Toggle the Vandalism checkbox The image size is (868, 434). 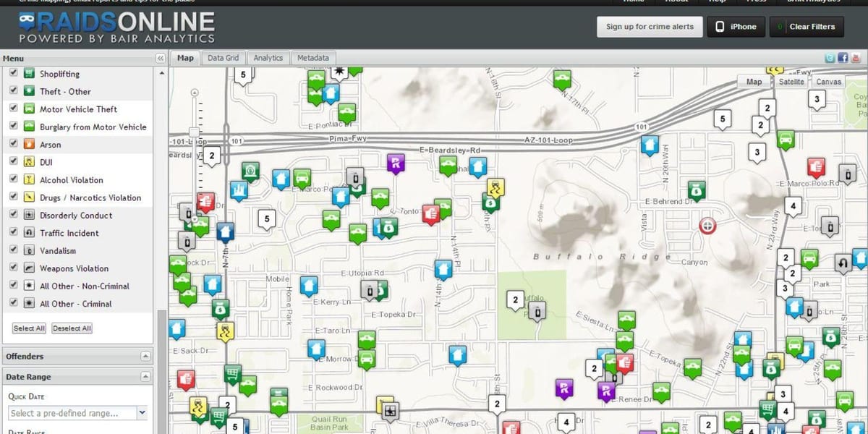[13, 250]
